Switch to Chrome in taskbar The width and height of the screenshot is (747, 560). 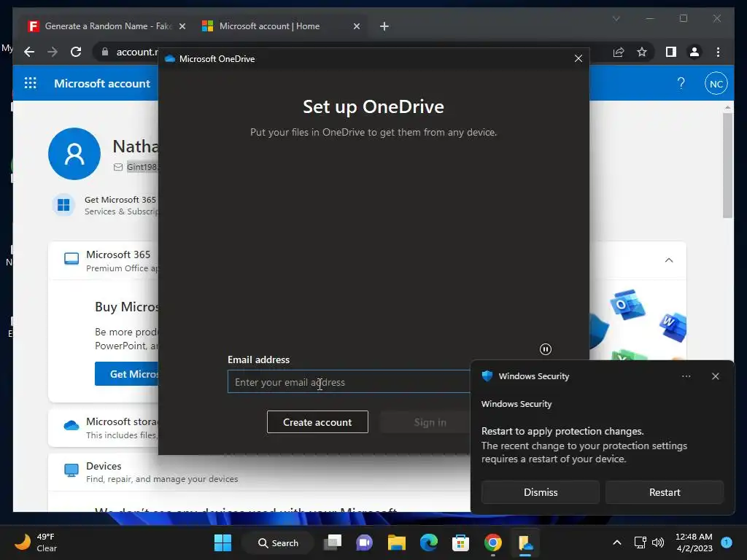tap(493, 542)
